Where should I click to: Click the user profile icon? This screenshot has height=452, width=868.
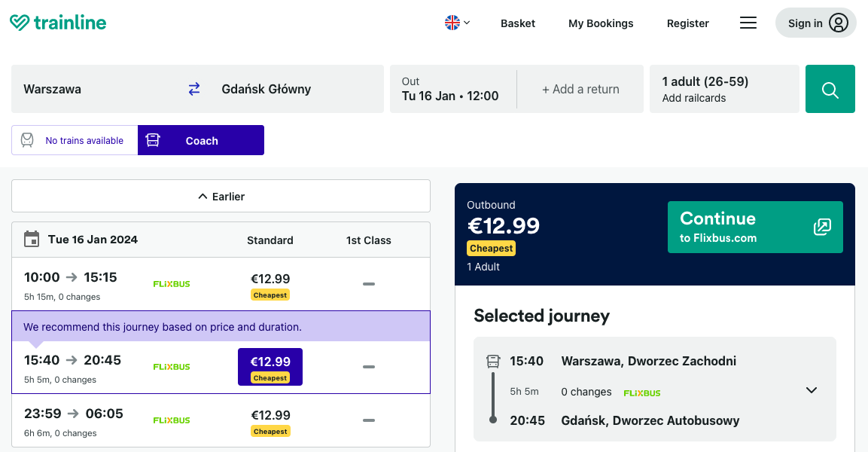(838, 23)
